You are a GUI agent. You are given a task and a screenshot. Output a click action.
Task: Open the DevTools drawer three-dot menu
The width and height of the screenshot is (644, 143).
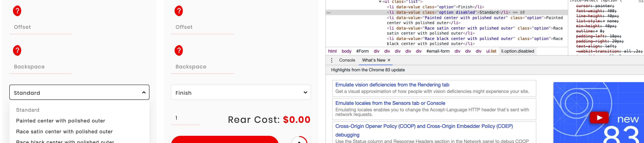coord(332,60)
